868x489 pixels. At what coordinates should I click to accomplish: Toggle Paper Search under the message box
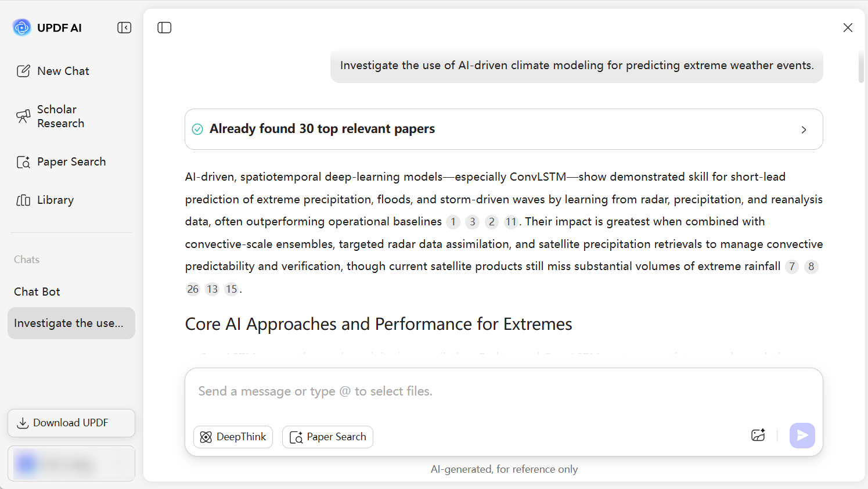pyautogui.click(x=327, y=437)
